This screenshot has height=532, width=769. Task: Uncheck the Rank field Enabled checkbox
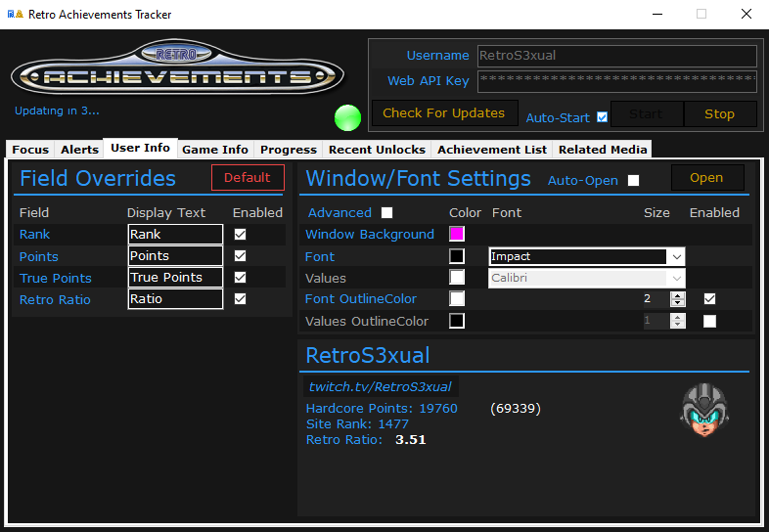pyautogui.click(x=240, y=235)
